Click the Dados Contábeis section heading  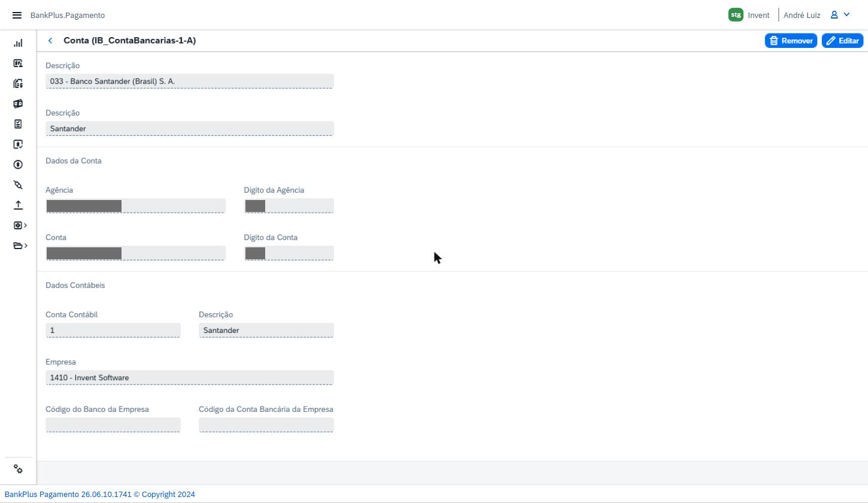pyautogui.click(x=75, y=285)
